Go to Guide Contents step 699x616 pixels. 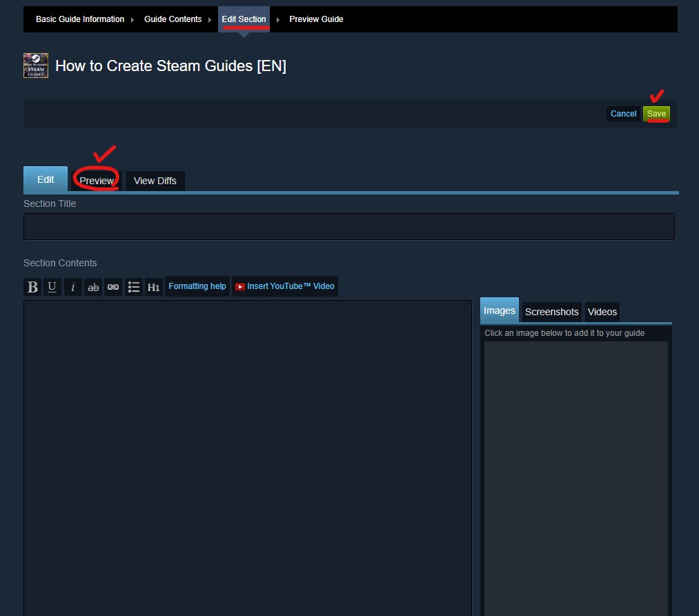(173, 19)
